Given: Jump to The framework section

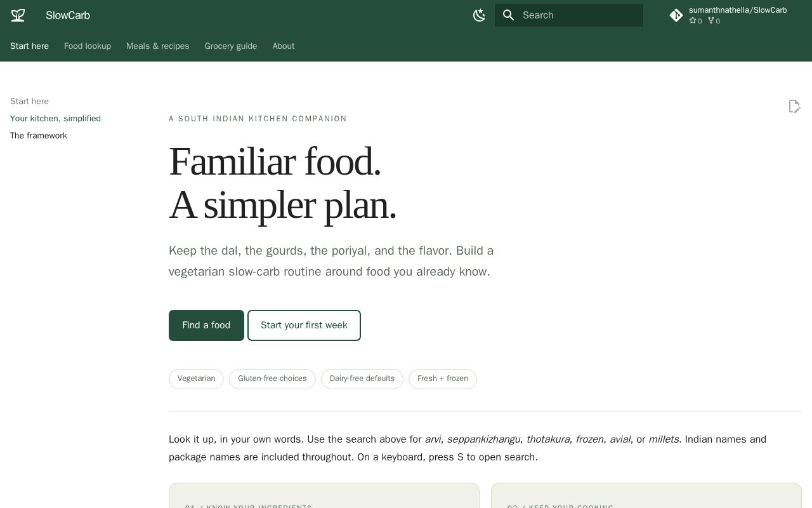Looking at the screenshot, I should (39, 136).
